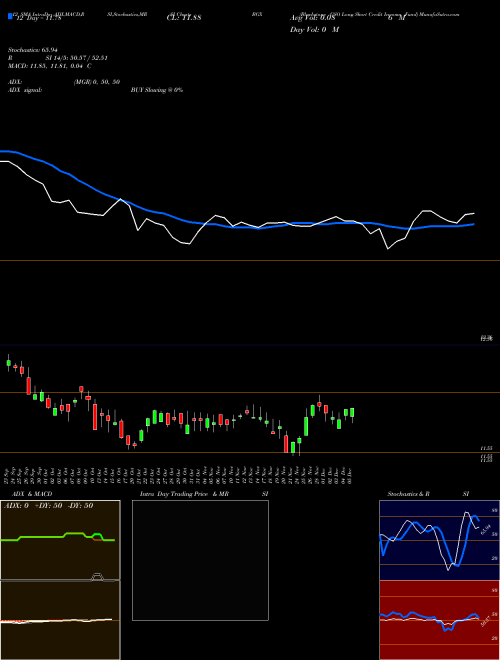The width and height of the screenshot is (500, 660).
Task: Click the first green candlestick on the price chart
Action: [x=8, y=362]
